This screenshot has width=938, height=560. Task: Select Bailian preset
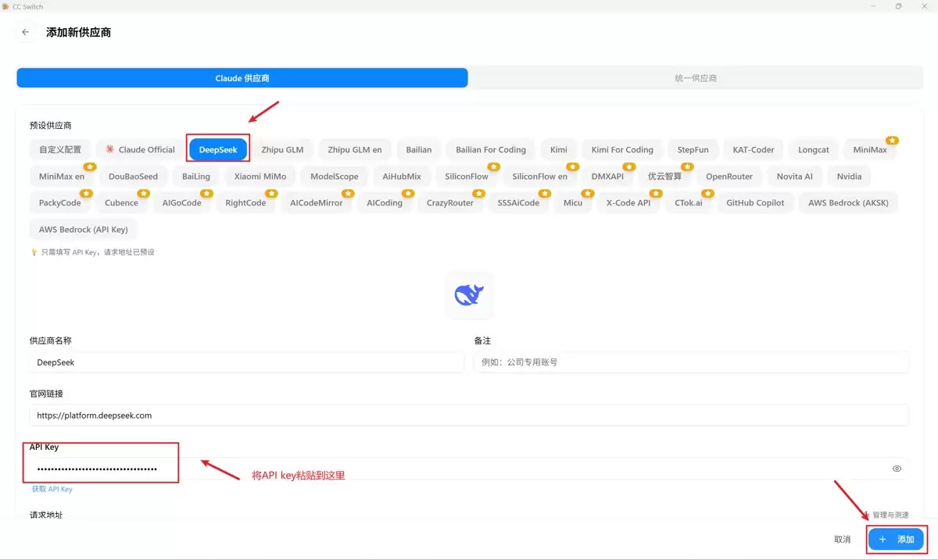tap(419, 149)
